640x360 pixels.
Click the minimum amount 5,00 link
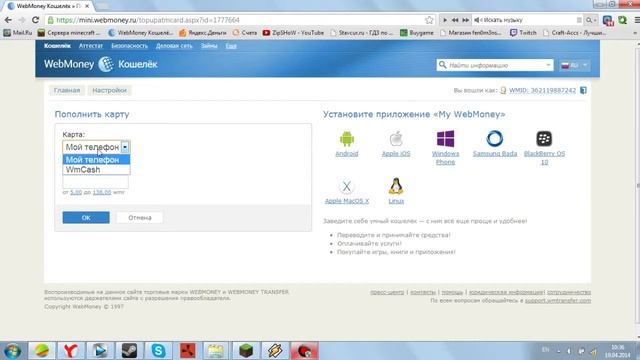coord(76,192)
